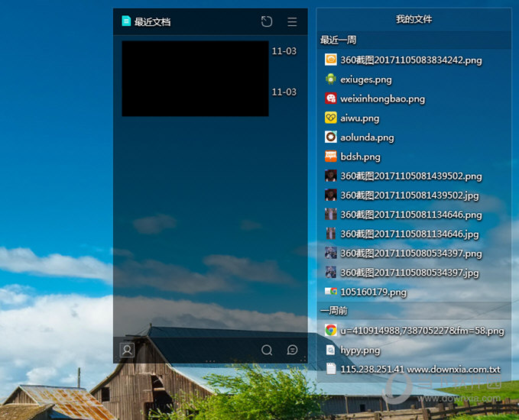Open file name exiuges.png
The height and width of the screenshot is (420, 519).
click(x=366, y=79)
